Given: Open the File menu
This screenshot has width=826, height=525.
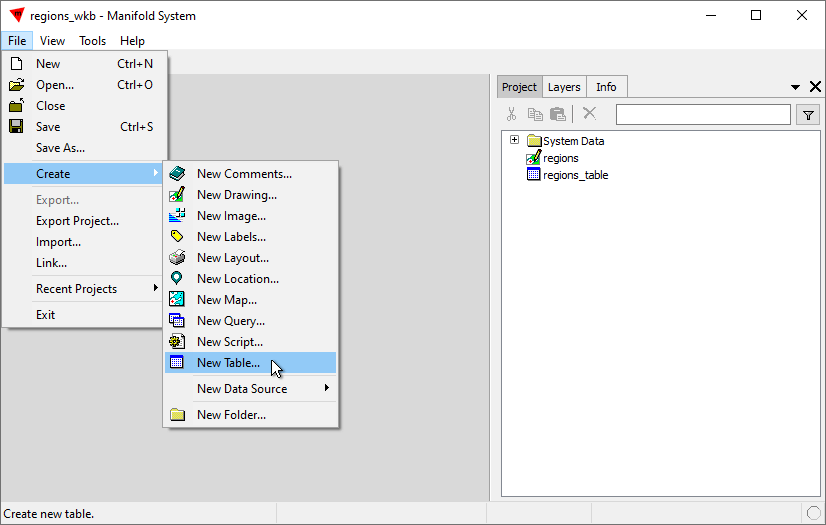Looking at the screenshot, I should point(17,41).
